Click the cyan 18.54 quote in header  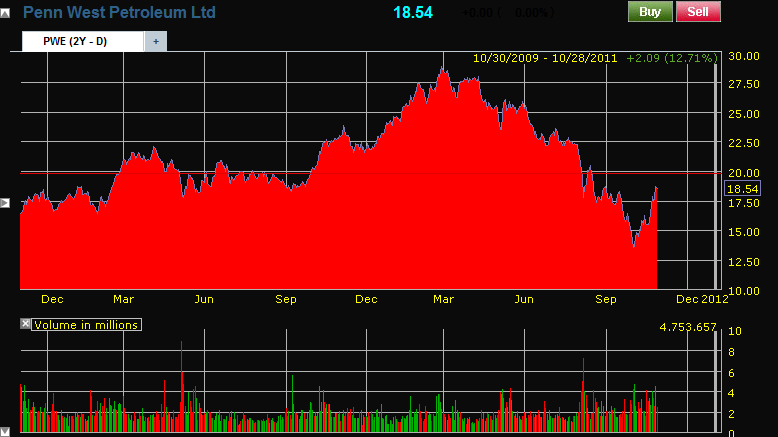[x=413, y=12]
